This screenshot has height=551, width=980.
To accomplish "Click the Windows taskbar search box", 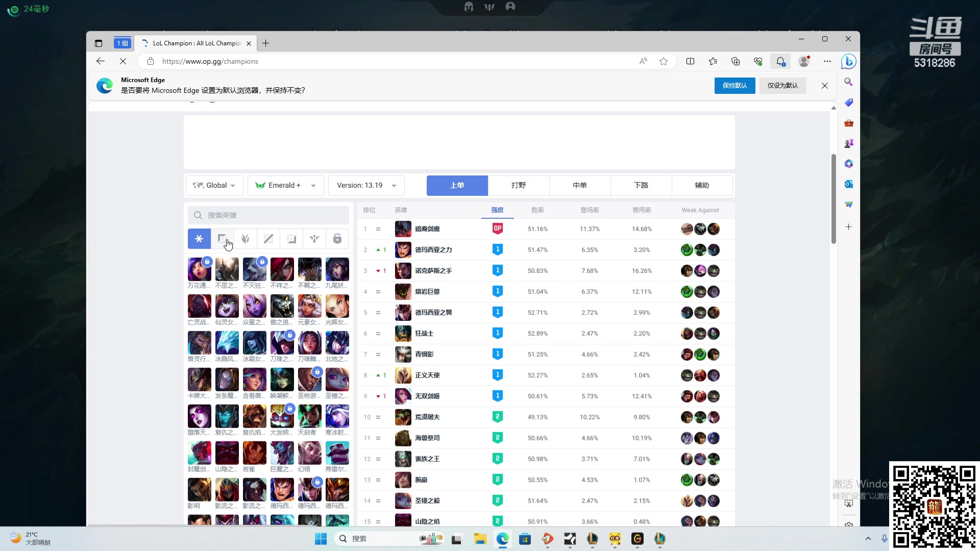I will click(x=389, y=539).
